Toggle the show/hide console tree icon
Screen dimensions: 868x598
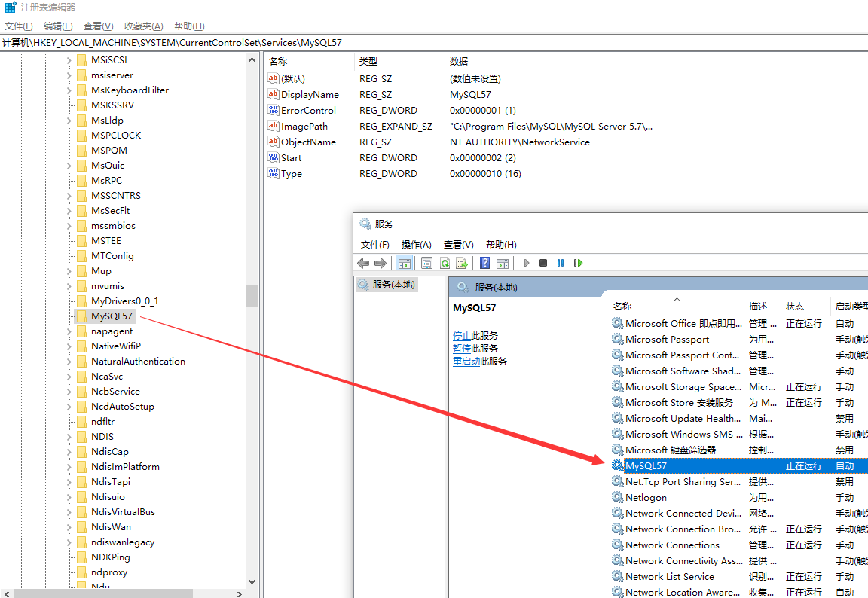pos(404,263)
